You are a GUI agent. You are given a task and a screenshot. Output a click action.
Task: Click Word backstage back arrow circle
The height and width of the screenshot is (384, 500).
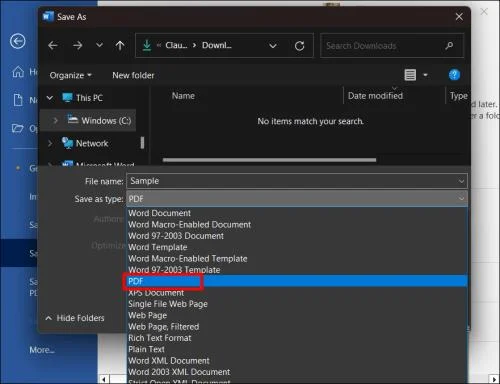coord(17,41)
